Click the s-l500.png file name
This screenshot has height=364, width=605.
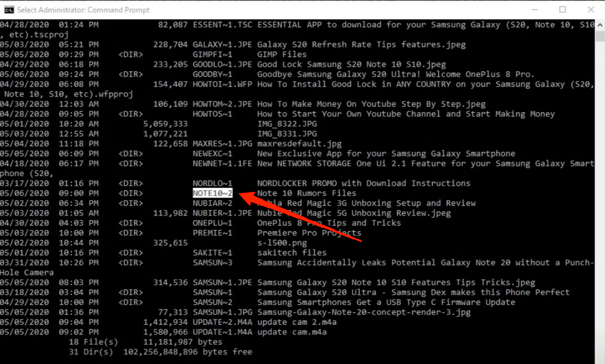(x=282, y=243)
